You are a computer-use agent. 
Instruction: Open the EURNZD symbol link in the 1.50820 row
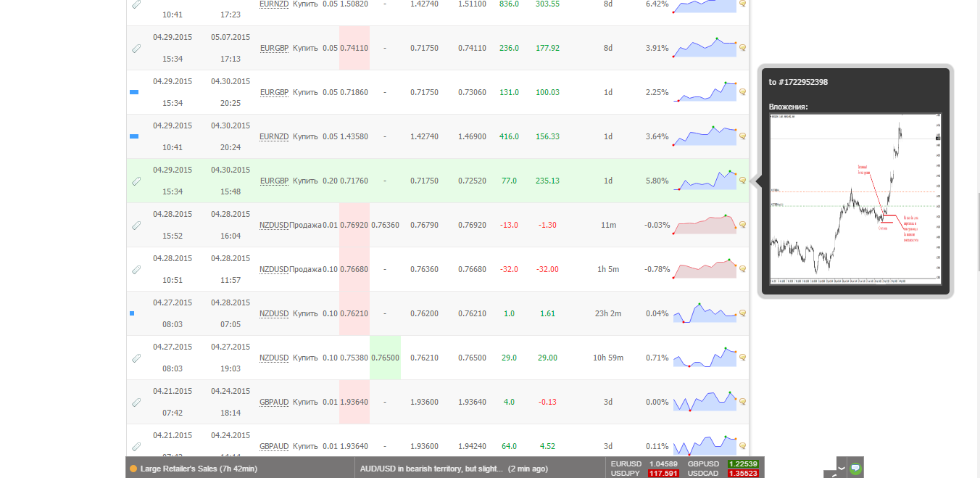274,4
